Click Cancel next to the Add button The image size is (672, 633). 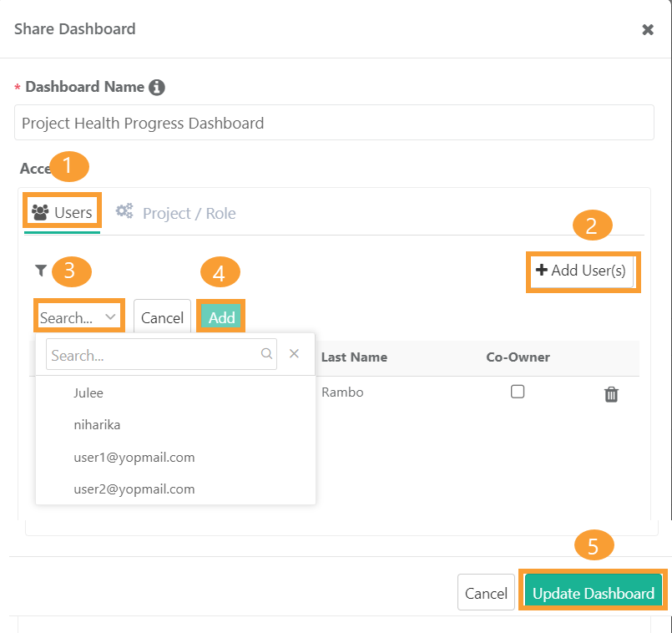click(x=162, y=317)
